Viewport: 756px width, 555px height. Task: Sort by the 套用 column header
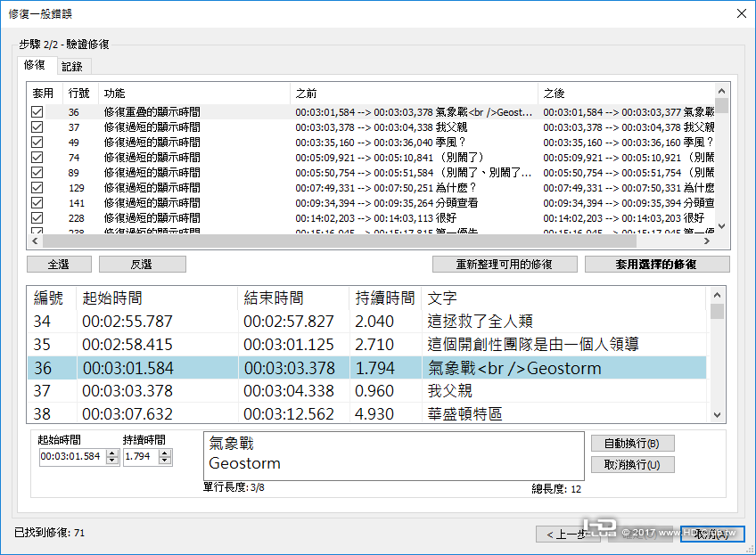coord(45,93)
